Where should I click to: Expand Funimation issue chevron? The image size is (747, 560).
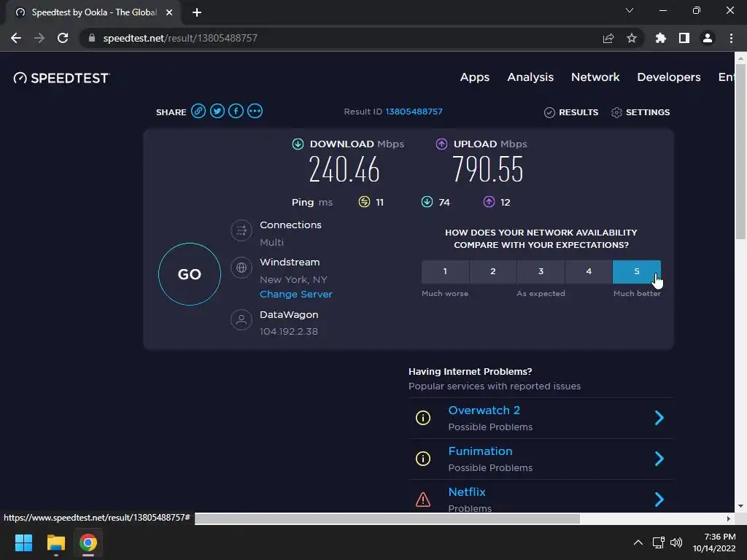(659, 459)
